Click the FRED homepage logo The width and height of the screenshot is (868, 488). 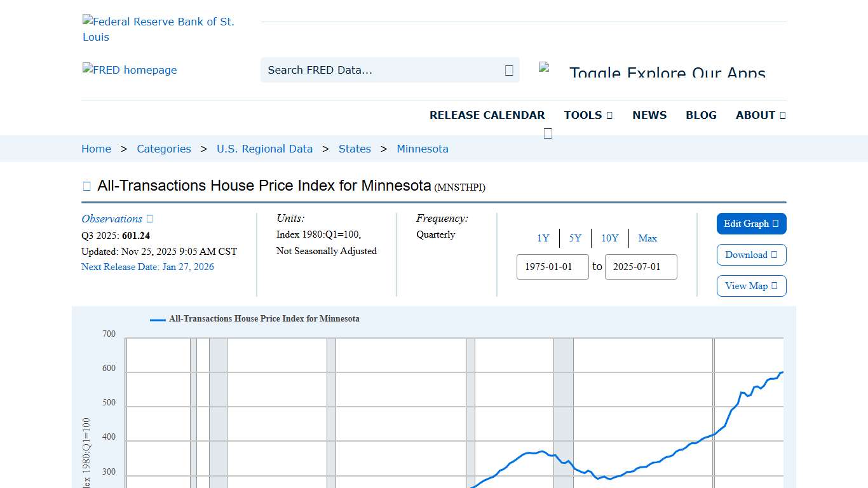tap(129, 70)
